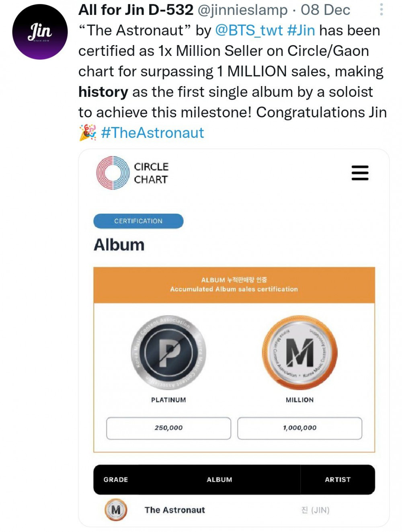Open the tweet's three-dot options menu
The width and height of the screenshot is (402, 532).
click(381, 10)
